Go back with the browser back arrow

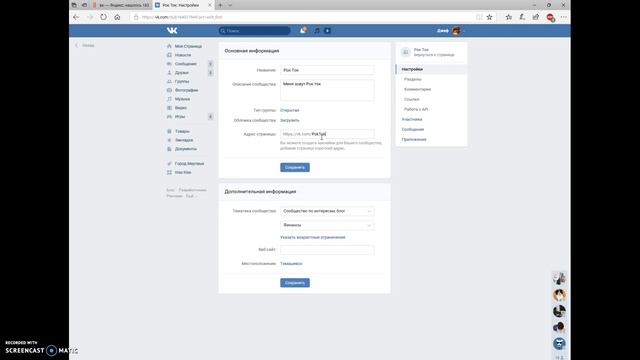pos(76,17)
